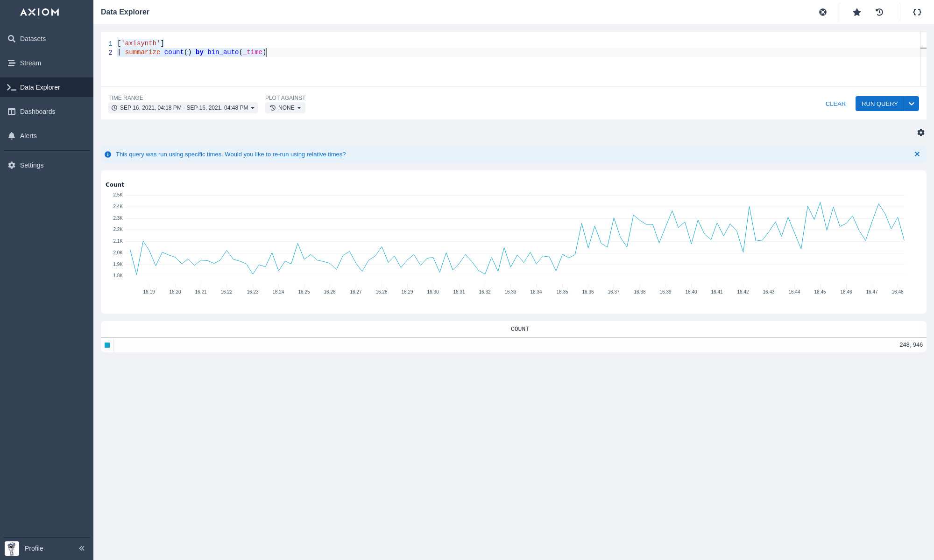Open profile avatar picture
934x560 pixels.
(x=12, y=548)
